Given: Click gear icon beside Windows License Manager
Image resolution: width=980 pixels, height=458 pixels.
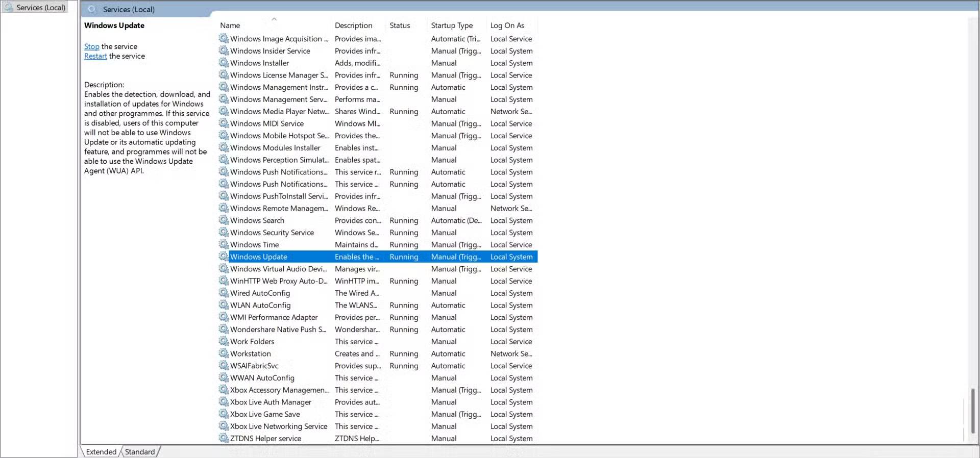Looking at the screenshot, I should [x=224, y=75].
